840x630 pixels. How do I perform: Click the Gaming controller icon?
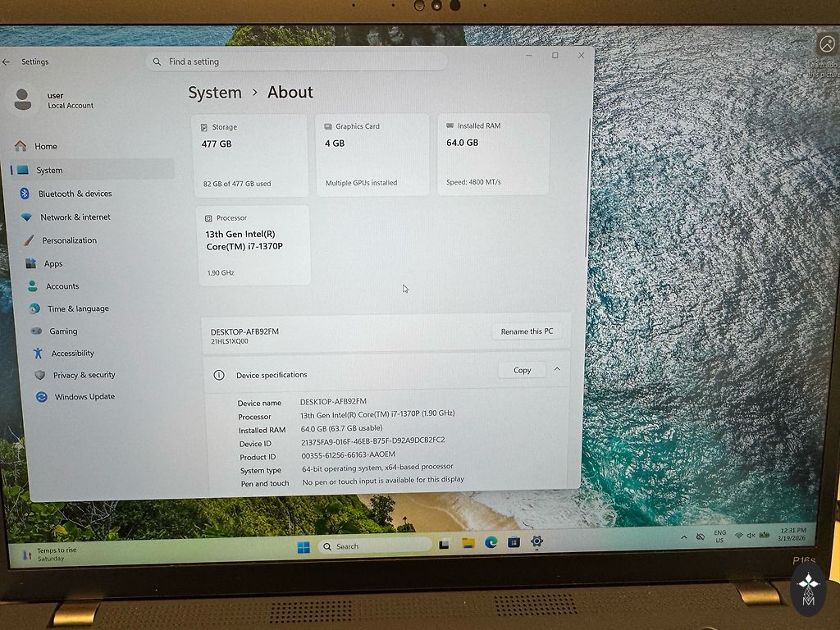[36, 331]
